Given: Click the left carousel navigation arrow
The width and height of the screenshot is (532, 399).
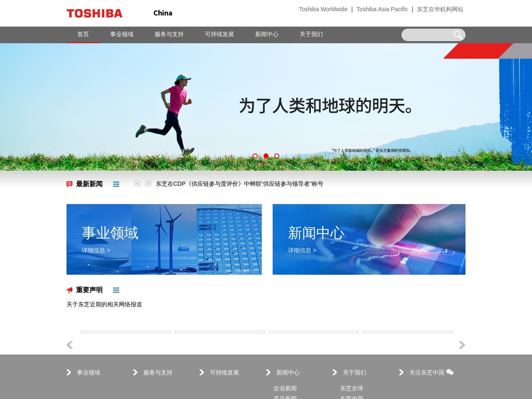Looking at the screenshot, I should (x=69, y=345).
